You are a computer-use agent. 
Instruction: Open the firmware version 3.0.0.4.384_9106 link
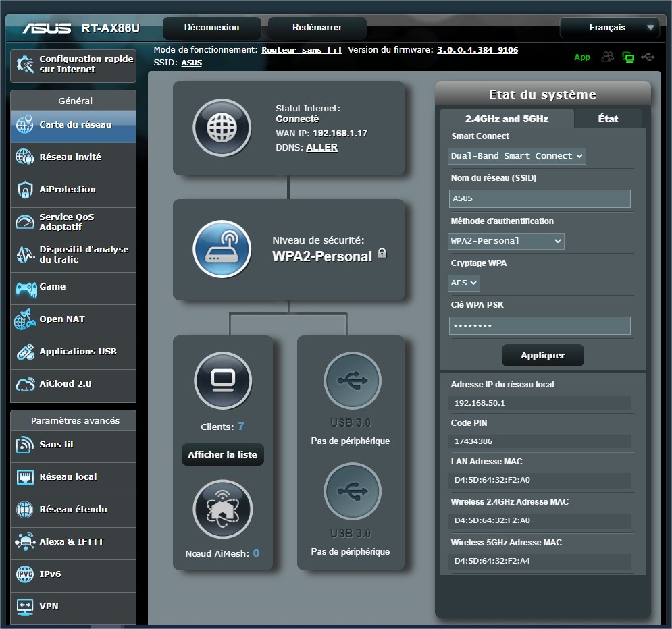tap(477, 50)
